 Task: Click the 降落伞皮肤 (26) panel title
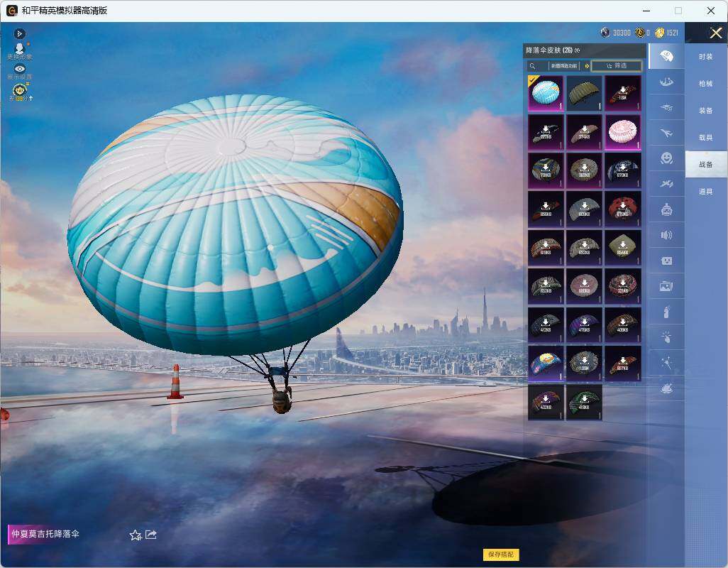click(x=549, y=50)
